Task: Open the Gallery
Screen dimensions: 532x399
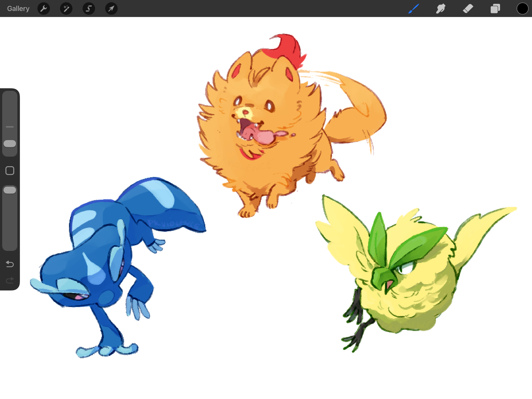Action: click(x=18, y=9)
